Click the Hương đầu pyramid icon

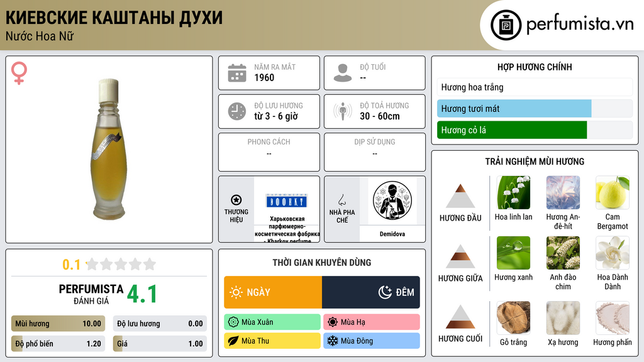460,196
